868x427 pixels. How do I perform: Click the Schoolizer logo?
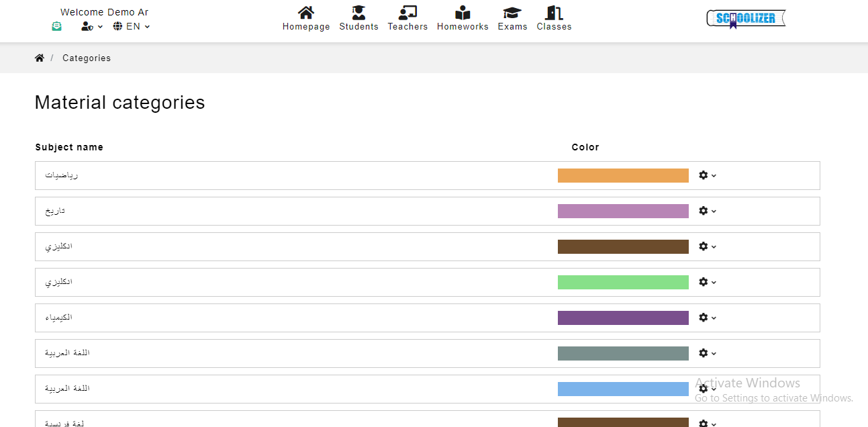[x=746, y=19]
